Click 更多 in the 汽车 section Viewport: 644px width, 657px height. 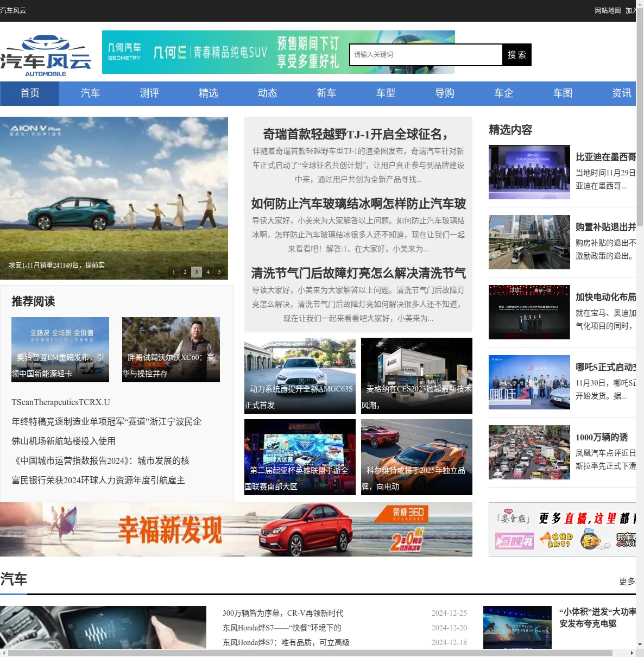pyautogui.click(x=627, y=582)
